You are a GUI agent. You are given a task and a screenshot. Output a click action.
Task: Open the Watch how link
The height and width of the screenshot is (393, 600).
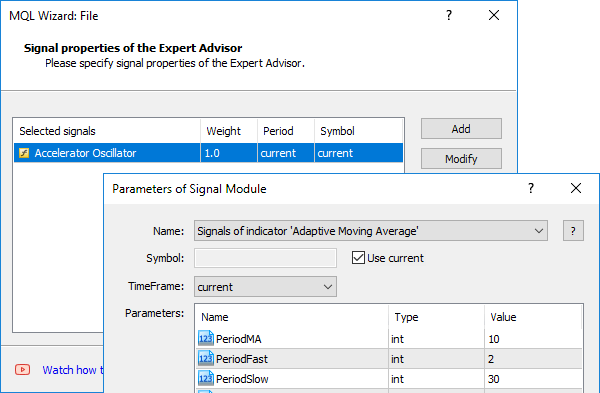click(73, 370)
